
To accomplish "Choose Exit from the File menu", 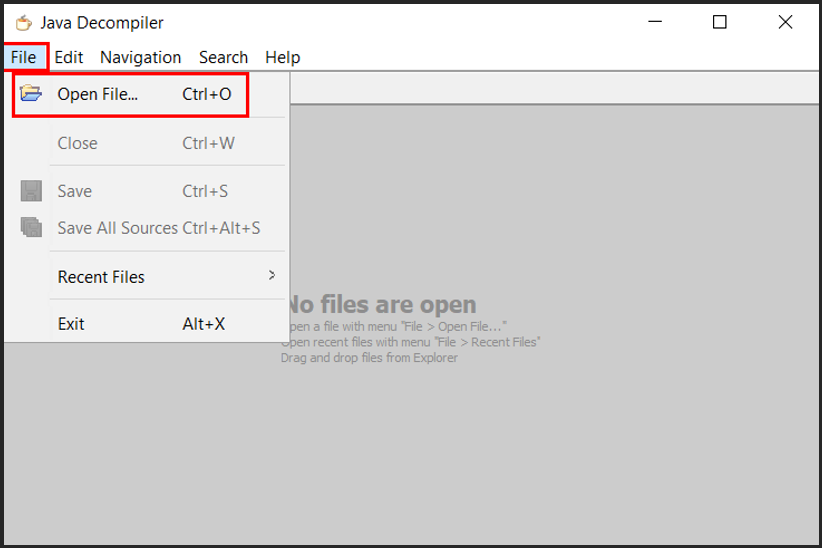I will click(x=148, y=324).
